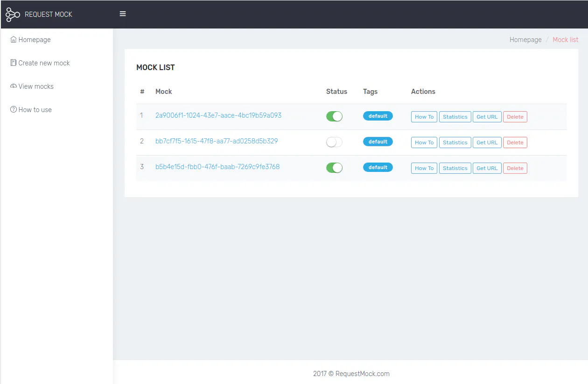The height and width of the screenshot is (384, 588).
Task: Click How To for mock bb7cf7f5
Action: [x=424, y=142]
